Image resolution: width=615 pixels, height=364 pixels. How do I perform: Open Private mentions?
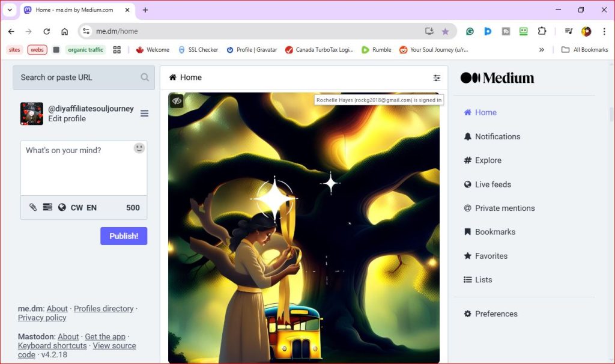point(499,208)
